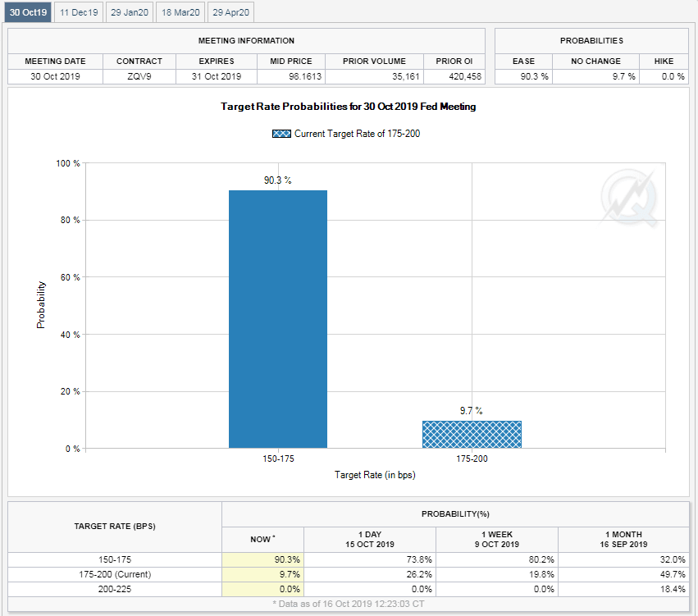Click the hatched legend marker icon

(281, 134)
